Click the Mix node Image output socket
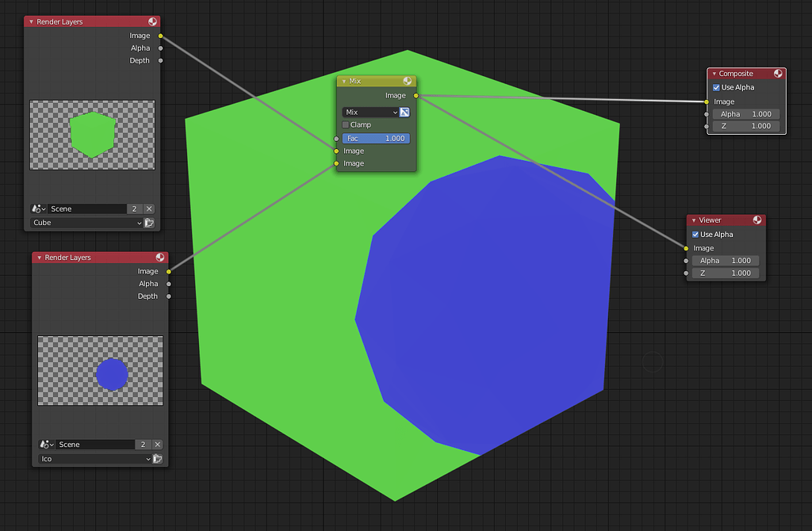Image resolution: width=812 pixels, height=531 pixels. click(416, 96)
